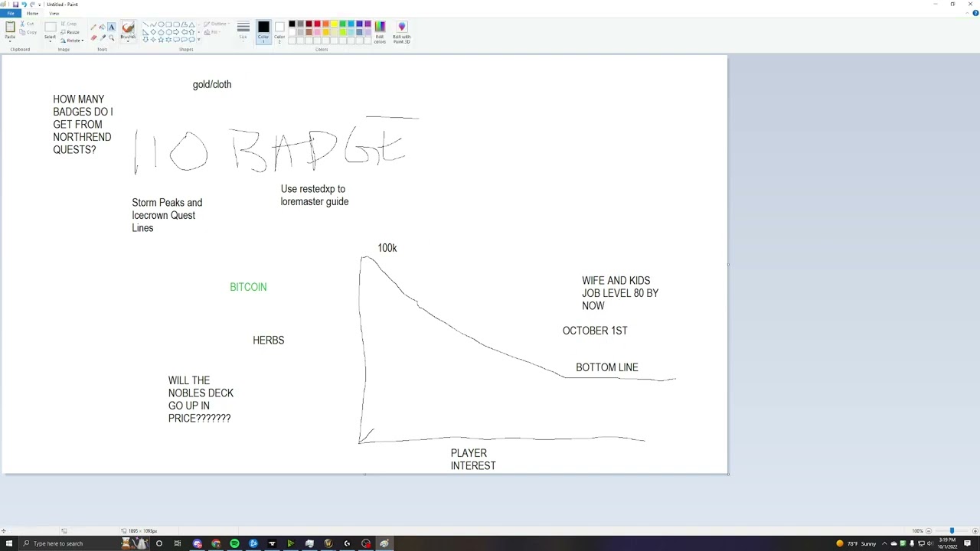The width and height of the screenshot is (980, 551).
Task: Click the Save icon in title bar
Action: [15, 5]
